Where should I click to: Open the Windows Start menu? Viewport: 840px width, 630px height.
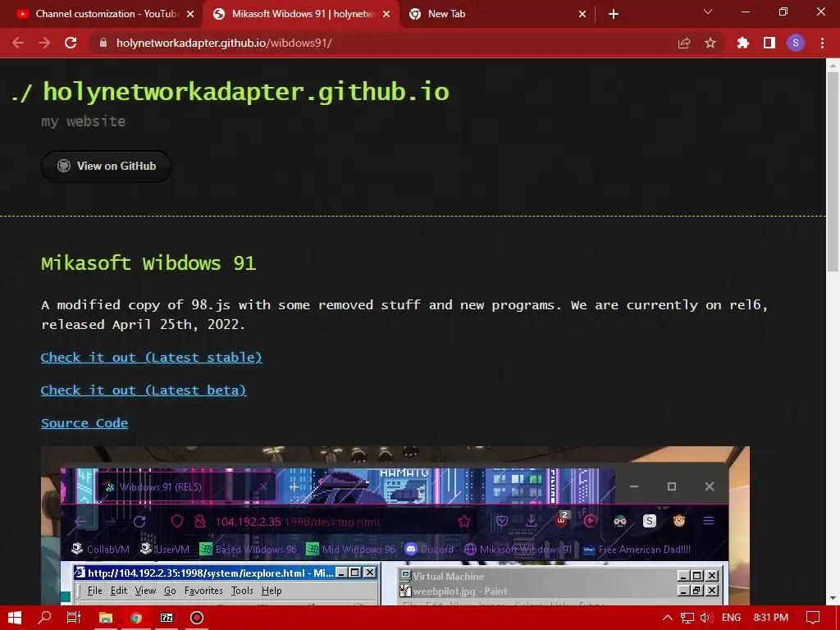15,618
